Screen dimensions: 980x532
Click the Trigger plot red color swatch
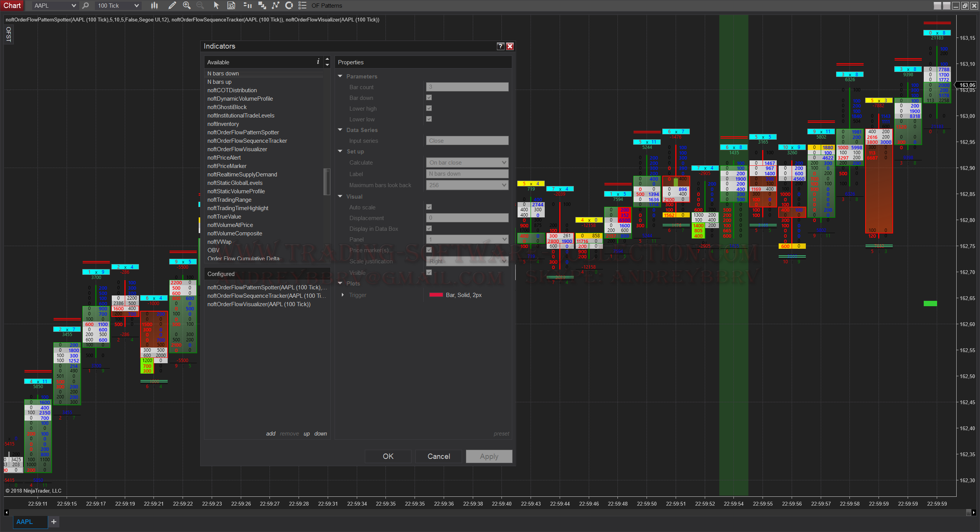click(436, 295)
